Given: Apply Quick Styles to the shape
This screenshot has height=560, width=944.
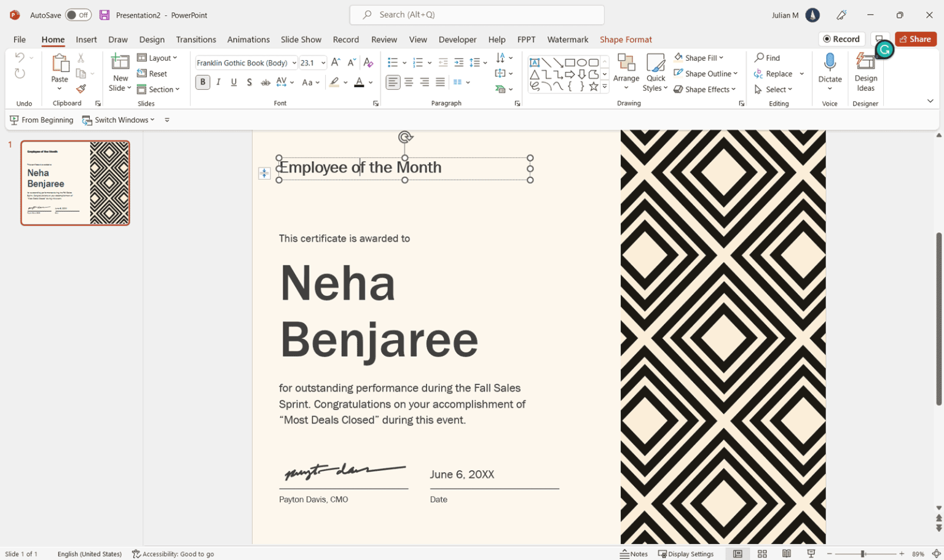Looking at the screenshot, I should pos(655,72).
